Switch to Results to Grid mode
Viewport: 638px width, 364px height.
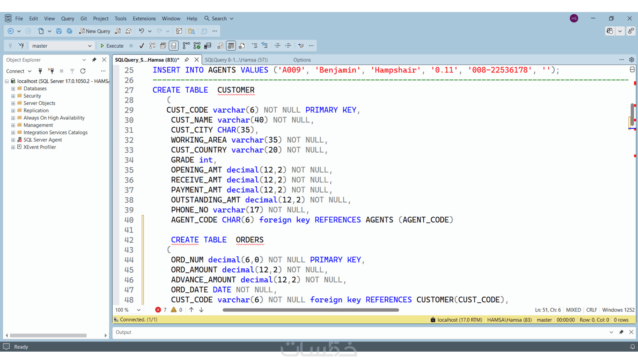point(231,46)
